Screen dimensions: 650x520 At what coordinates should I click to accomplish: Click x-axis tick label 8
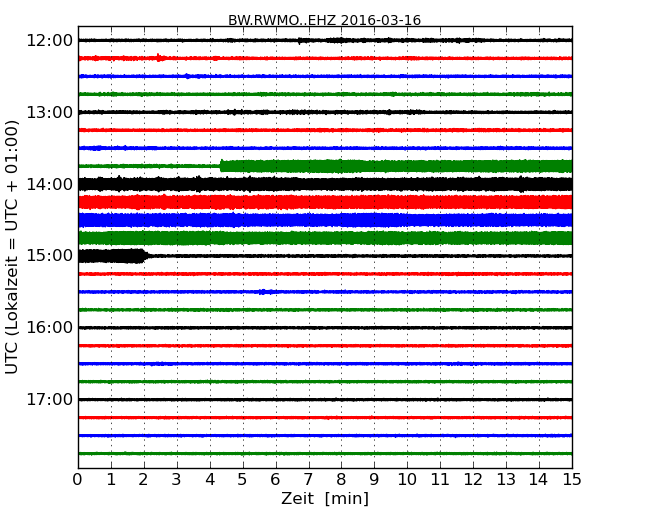341,480
